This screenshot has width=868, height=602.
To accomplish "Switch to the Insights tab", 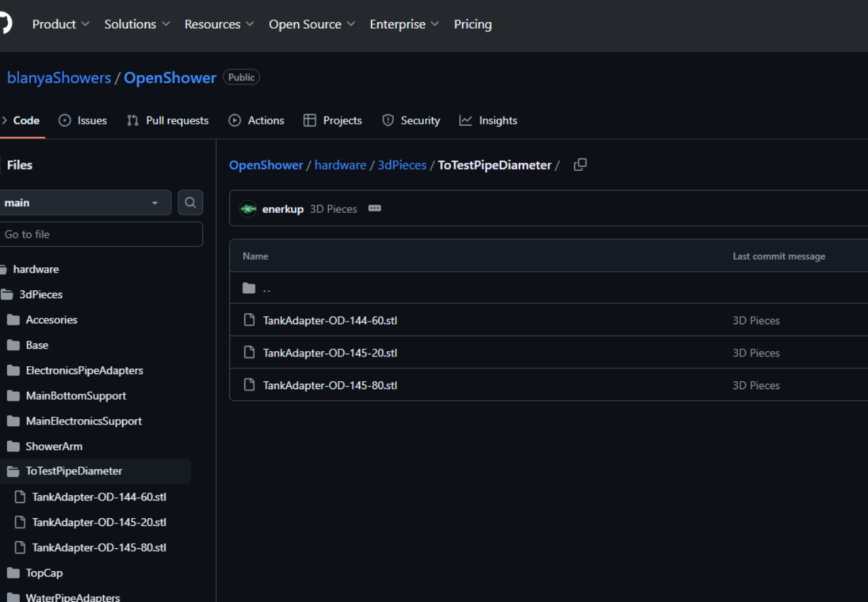I will pos(488,121).
